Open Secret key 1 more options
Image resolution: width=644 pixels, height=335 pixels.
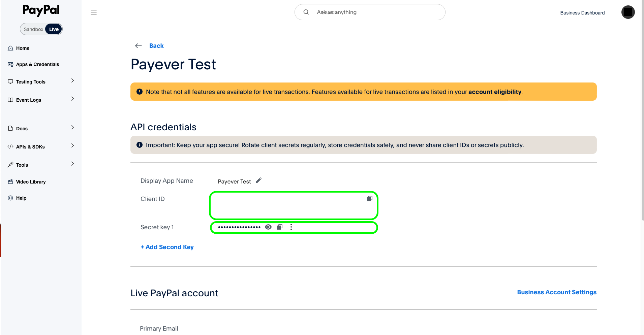pyautogui.click(x=291, y=227)
